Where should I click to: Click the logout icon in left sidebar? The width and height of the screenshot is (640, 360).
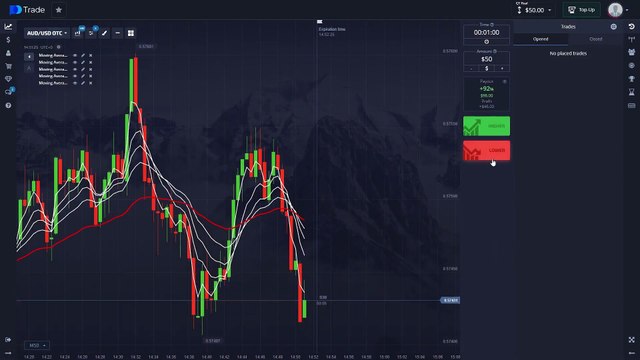[x=8, y=340]
